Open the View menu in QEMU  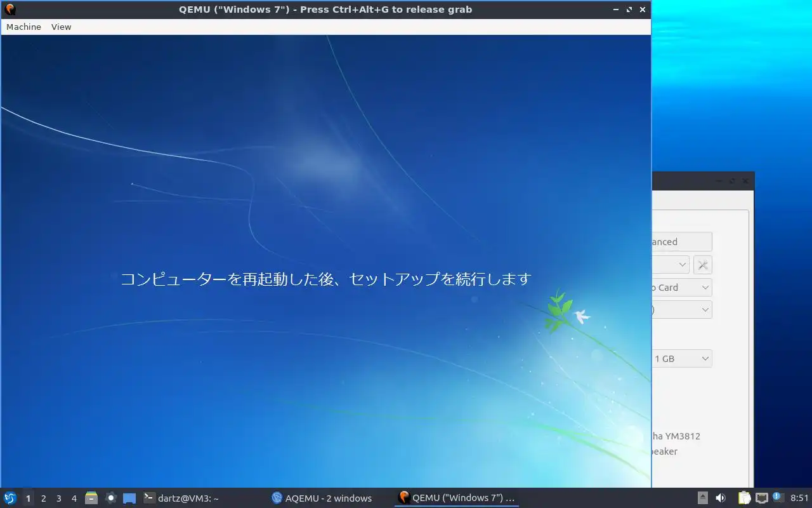[61, 27]
